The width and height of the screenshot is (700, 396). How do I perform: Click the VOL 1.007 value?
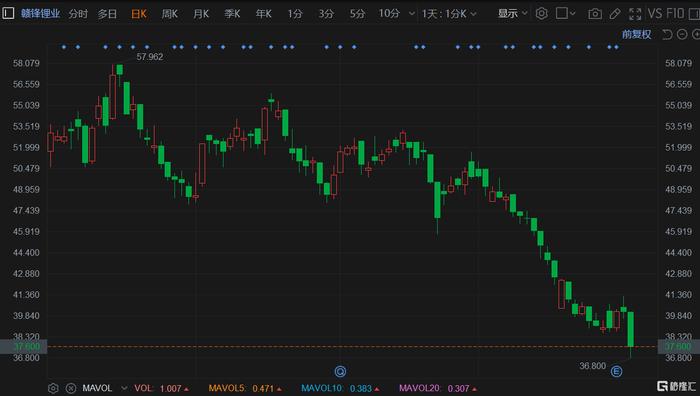point(161,388)
